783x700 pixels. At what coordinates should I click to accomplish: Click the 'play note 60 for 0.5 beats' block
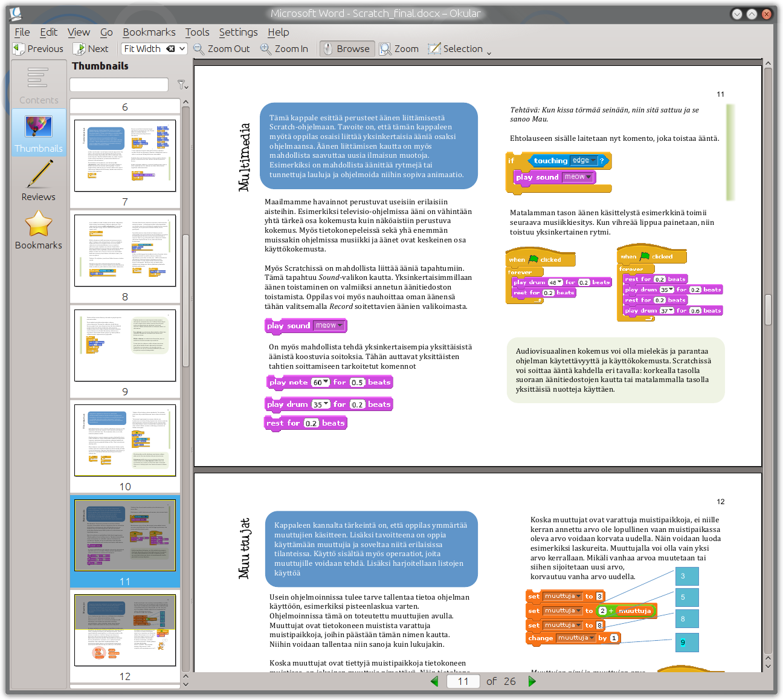click(330, 382)
